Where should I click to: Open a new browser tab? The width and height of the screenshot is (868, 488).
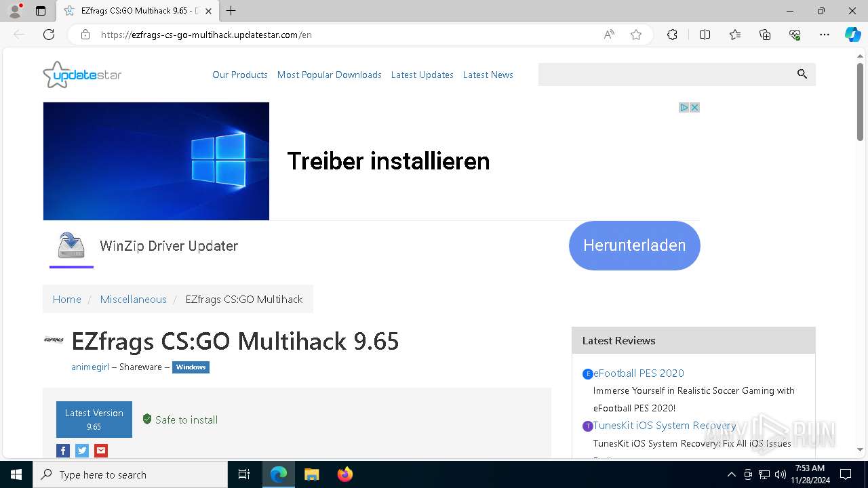click(231, 11)
